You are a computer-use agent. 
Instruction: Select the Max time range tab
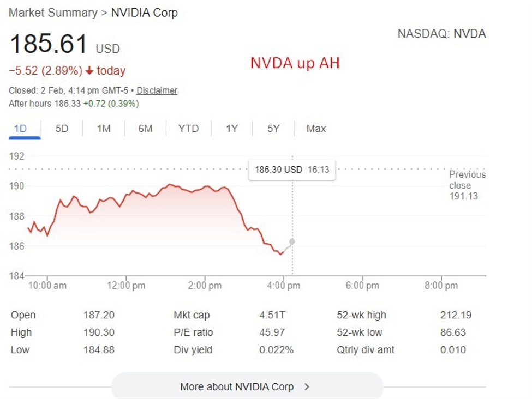pyautogui.click(x=316, y=129)
